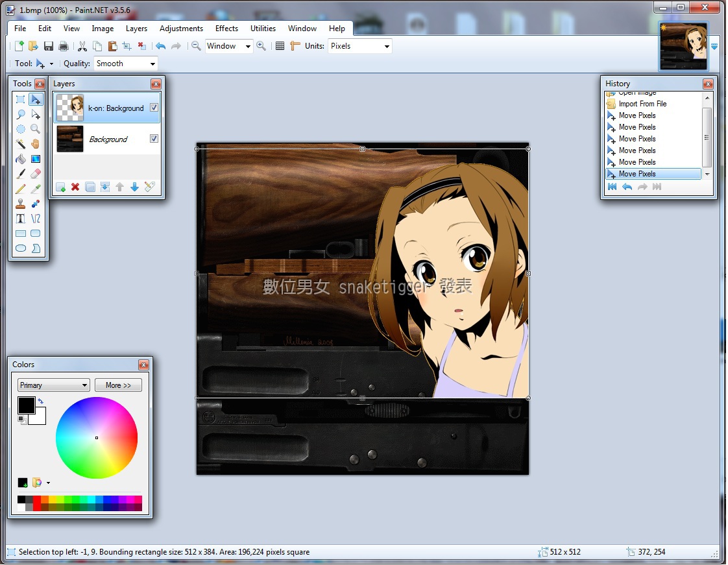Open layer properties in Layers panel

tap(149, 187)
